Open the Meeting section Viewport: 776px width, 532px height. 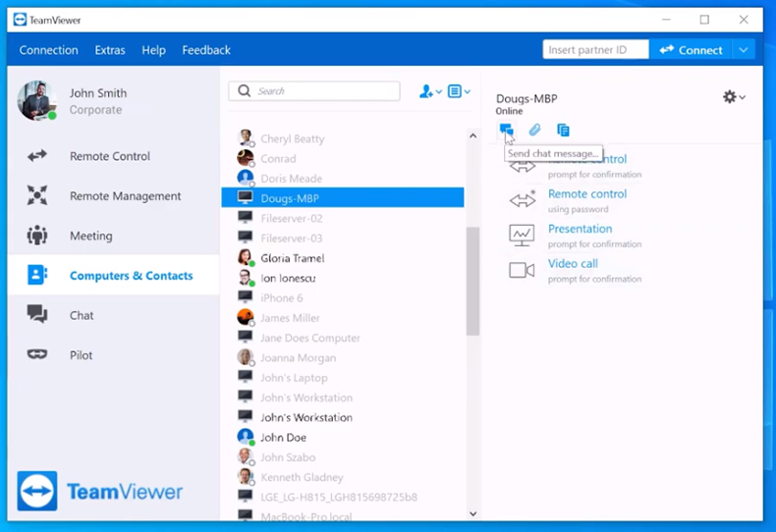coord(114,236)
